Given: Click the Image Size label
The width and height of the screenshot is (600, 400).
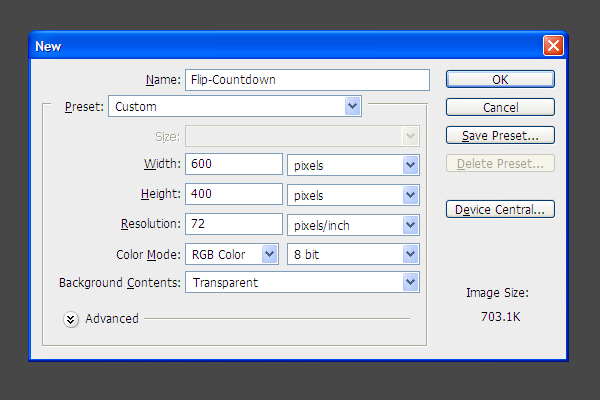Looking at the screenshot, I should pos(497,293).
